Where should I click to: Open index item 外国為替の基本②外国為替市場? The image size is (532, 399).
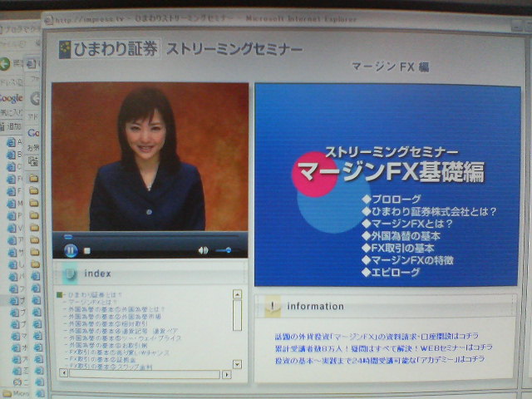click(115, 316)
